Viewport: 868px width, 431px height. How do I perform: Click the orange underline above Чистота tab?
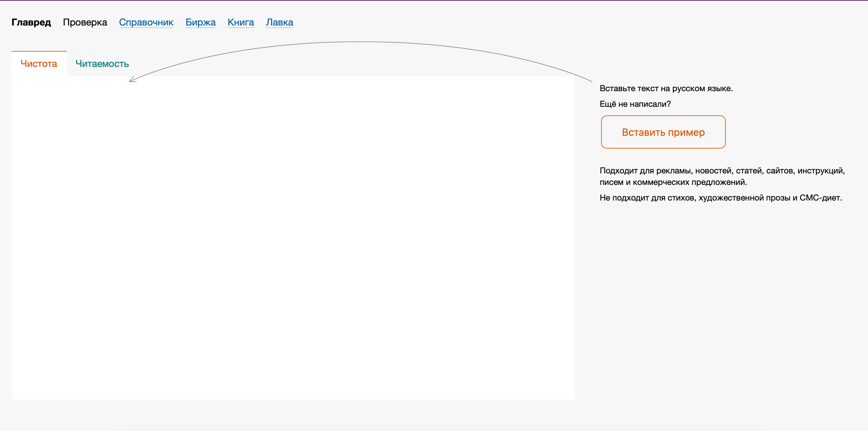[39, 51]
